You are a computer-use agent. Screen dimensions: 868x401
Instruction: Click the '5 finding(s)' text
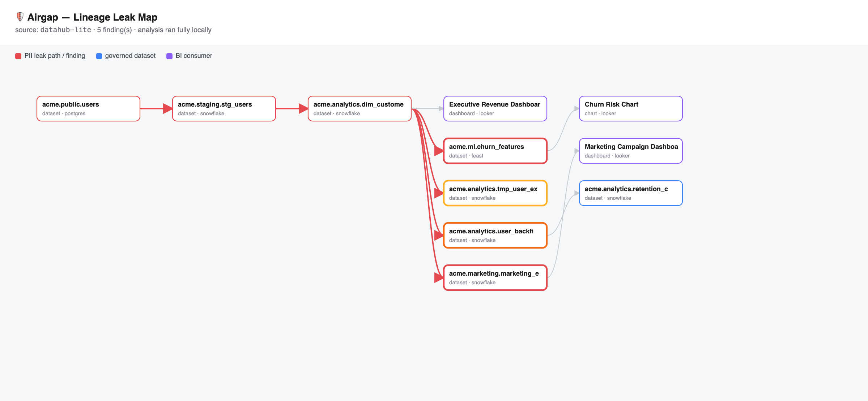(x=114, y=30)
